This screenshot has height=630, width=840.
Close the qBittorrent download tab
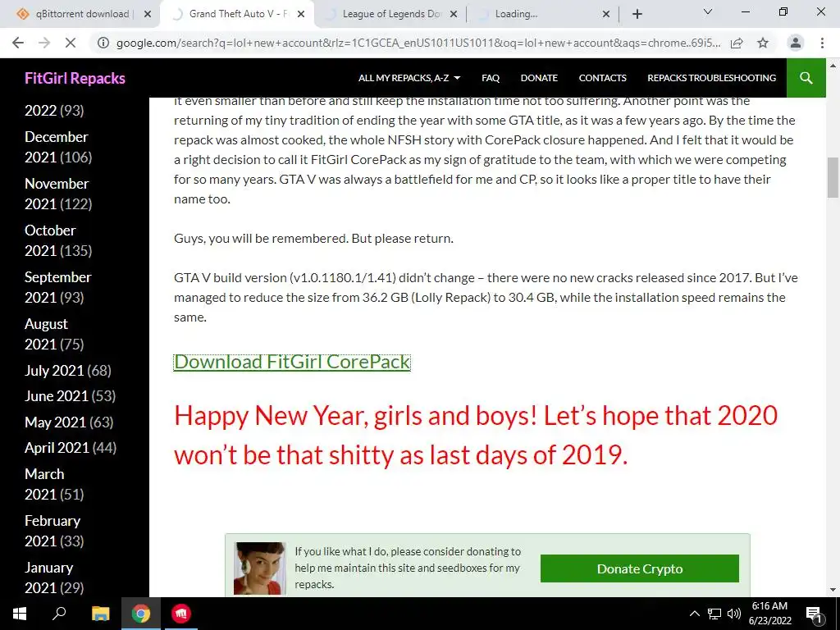point(148,14)
